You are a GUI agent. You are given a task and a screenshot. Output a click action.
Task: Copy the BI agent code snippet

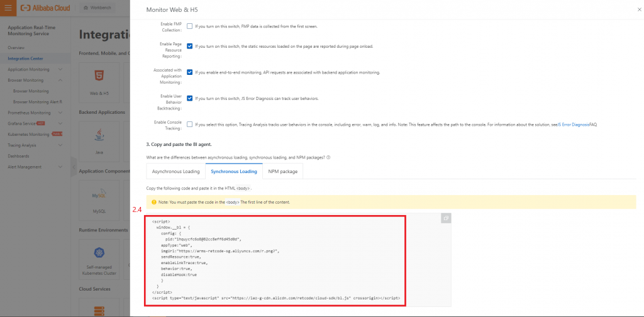(x=446, y=218)
